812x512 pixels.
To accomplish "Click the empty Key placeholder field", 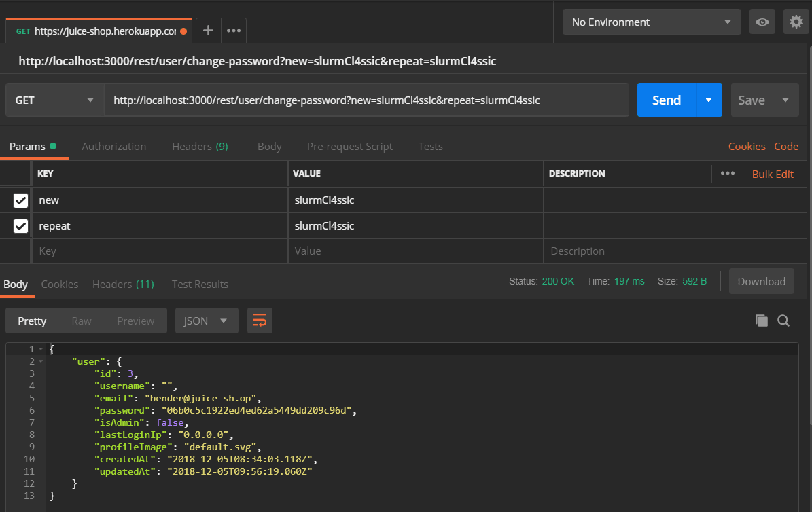I will click(x=160, y=251).
